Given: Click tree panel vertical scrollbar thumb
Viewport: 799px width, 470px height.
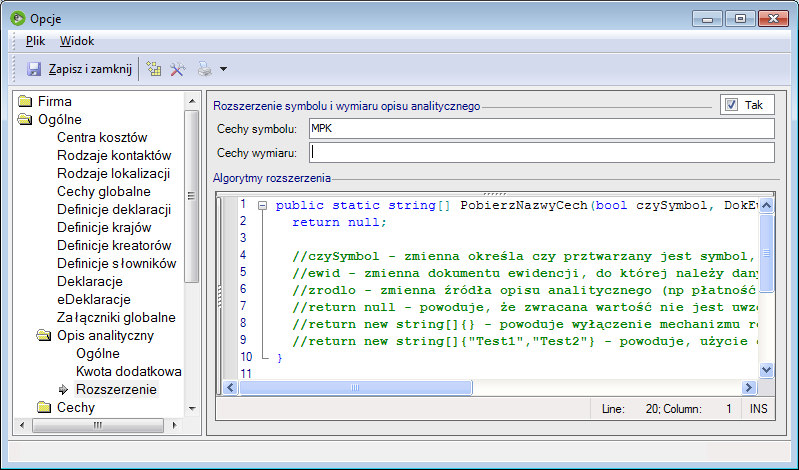Looking at the screenshot, I should [x=192, y=196].
